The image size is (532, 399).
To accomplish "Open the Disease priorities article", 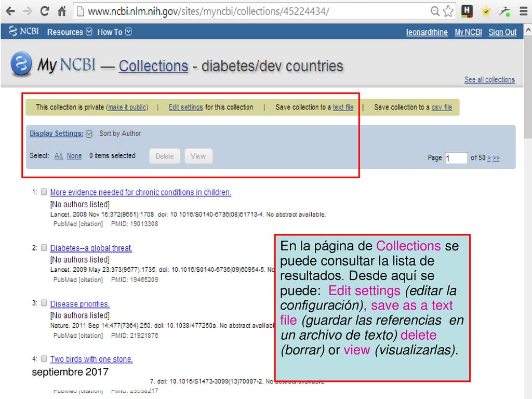I will point(79,303).
